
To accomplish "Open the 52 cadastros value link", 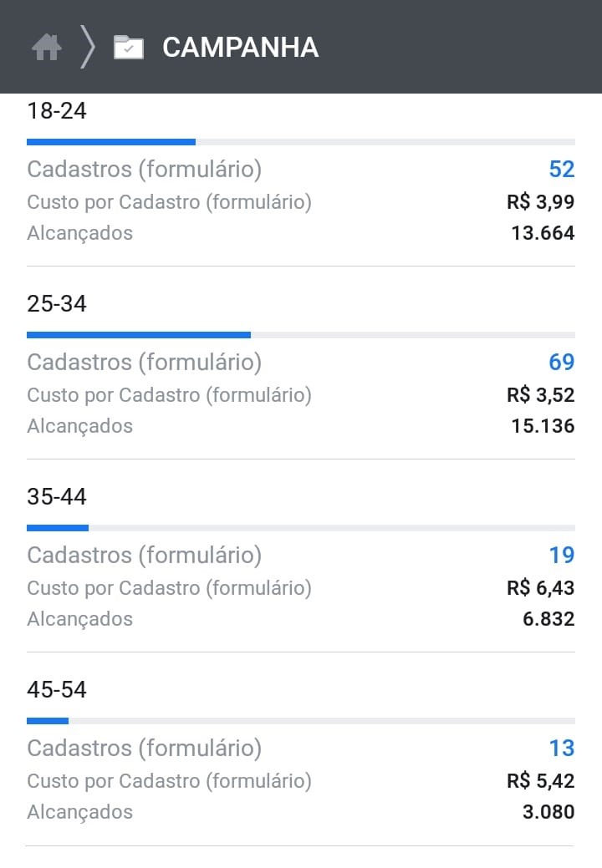I will coord(562,170).
